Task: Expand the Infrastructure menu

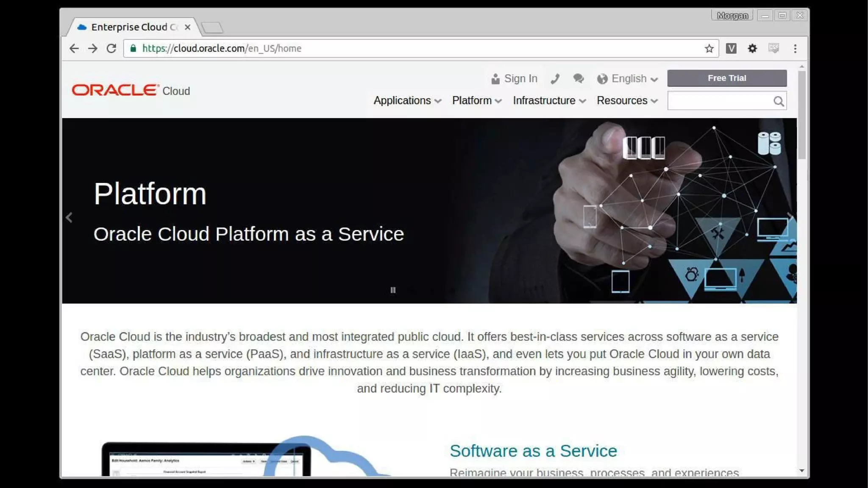Action: click(549, 101)
